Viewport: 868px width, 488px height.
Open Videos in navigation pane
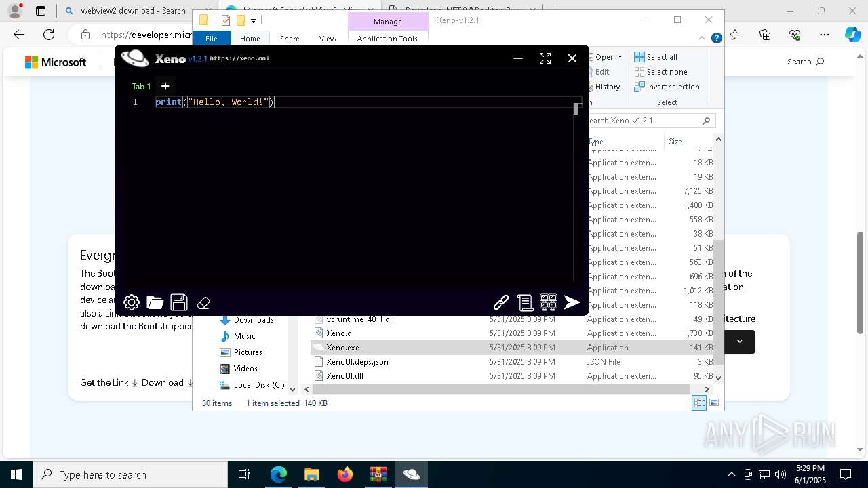point(245,369)
